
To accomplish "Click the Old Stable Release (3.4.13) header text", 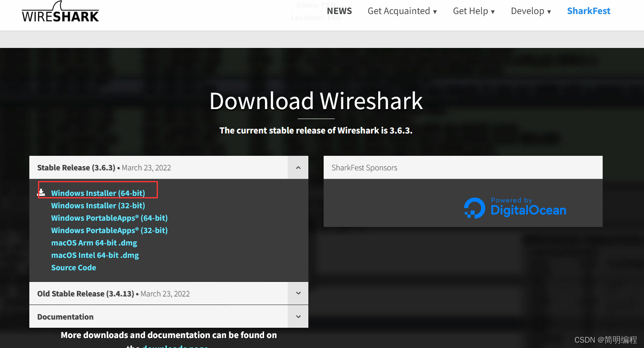I will point(86,293).
